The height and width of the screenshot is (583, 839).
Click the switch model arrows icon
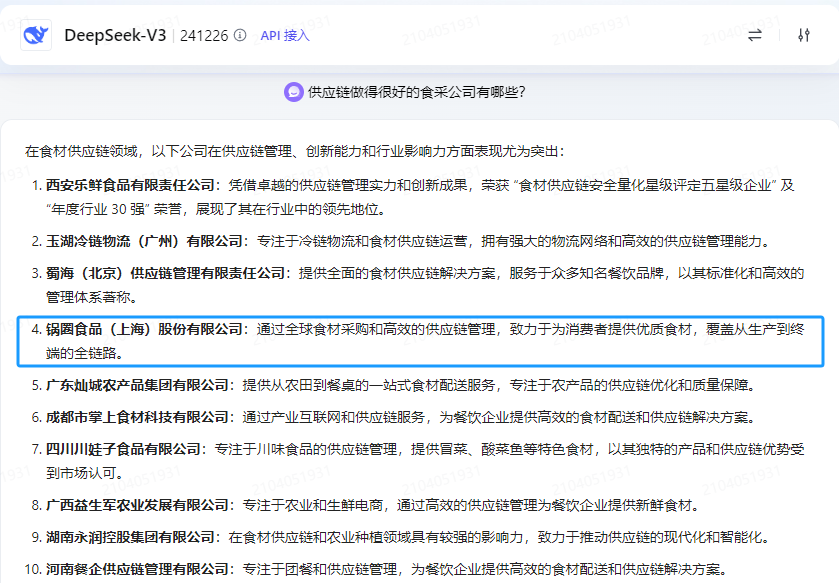(755, 35)
